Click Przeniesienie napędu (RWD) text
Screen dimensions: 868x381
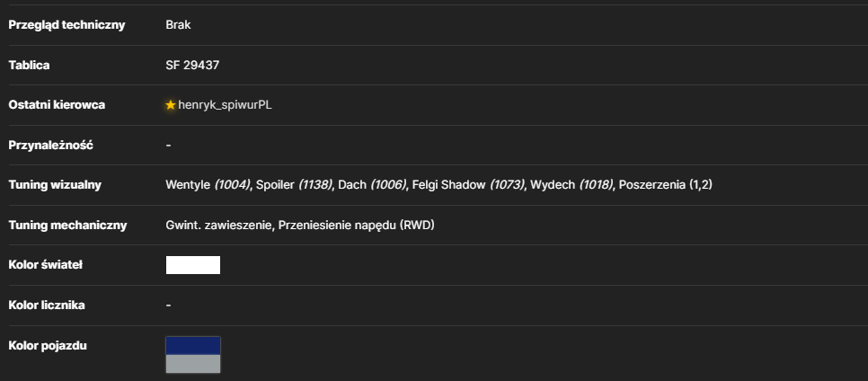pos(357,226)
